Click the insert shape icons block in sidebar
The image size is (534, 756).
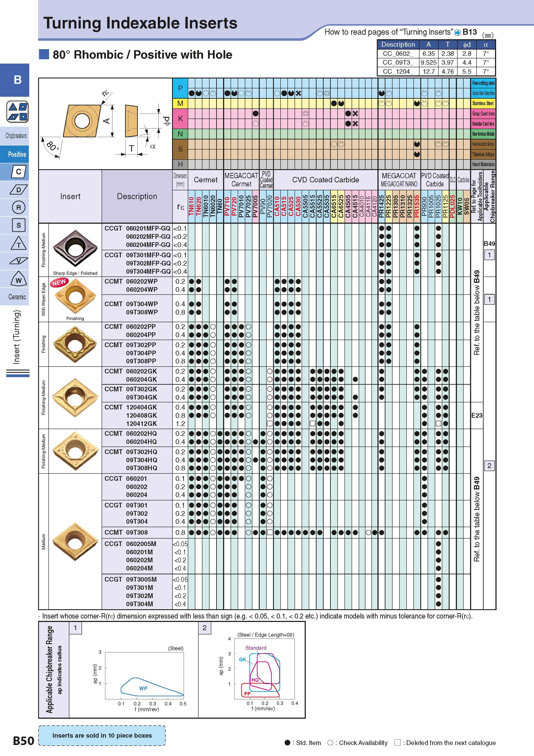(x=18, y=112)
